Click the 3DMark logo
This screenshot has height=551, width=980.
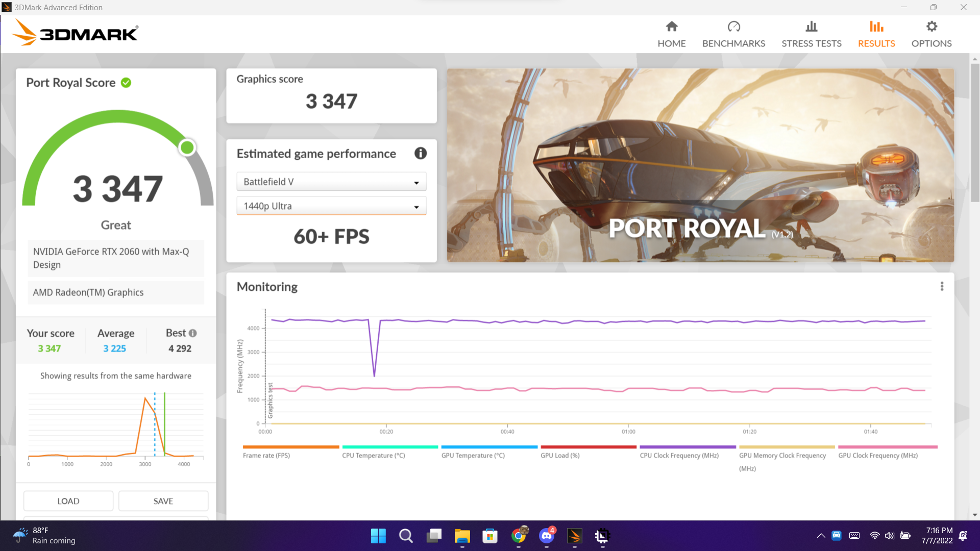75,33
